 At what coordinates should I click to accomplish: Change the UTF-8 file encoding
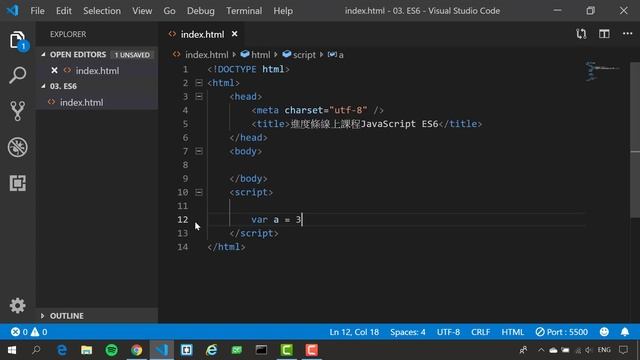tap(448, 332)
